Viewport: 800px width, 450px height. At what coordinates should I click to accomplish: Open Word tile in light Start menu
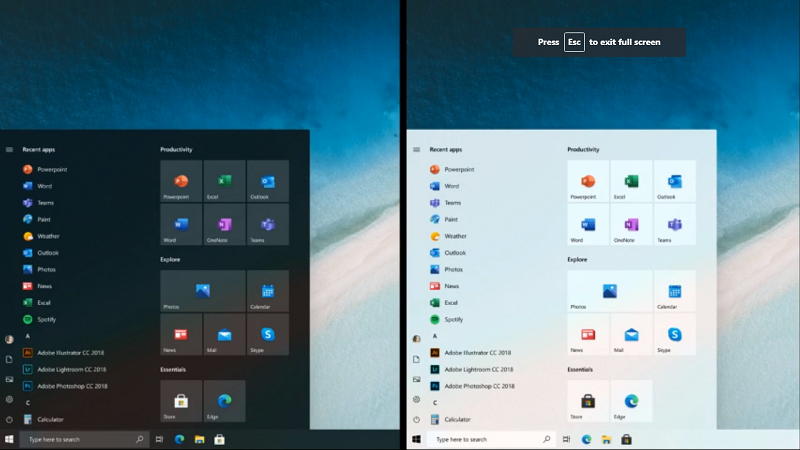tap(588, 224)
